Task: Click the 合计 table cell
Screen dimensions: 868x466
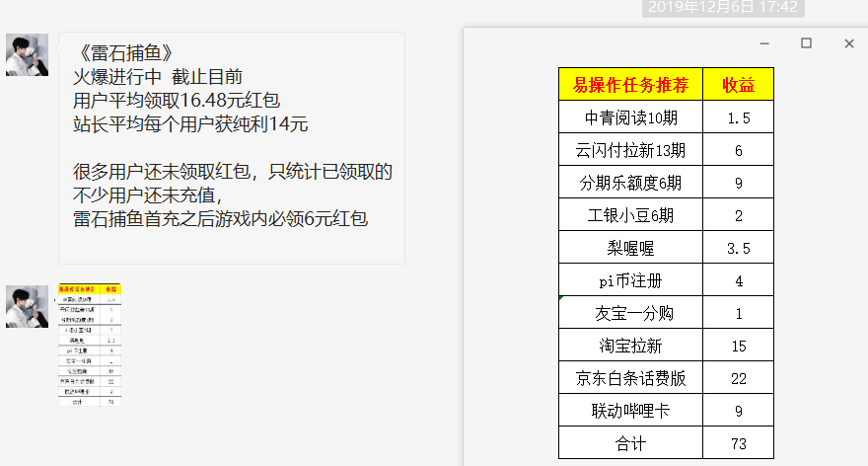Action: pos(630,443)
